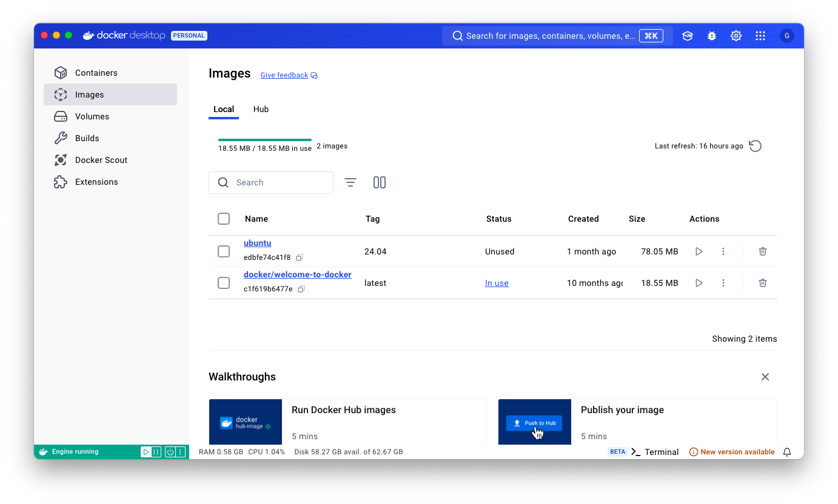Switch to the Local tab
Image resolution: width=838 pixels, height=504 pixels.
click(224, 109)
